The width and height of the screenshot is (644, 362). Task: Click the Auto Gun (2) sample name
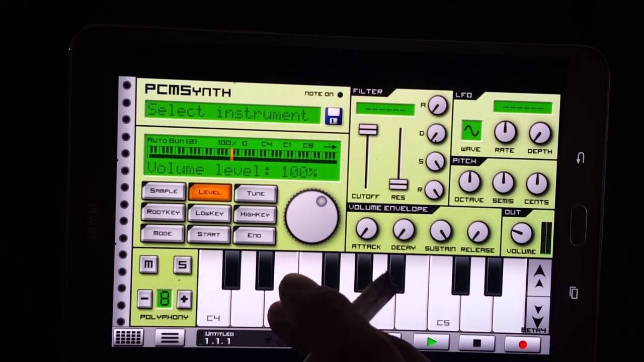pyautogui.click(x=172, y=141)
